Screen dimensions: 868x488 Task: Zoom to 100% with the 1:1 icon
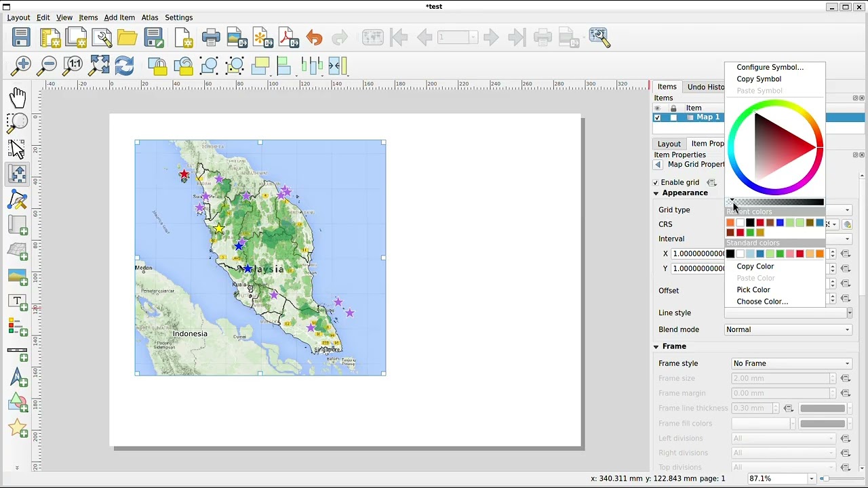pyautogui.click(x=73, y=66)
